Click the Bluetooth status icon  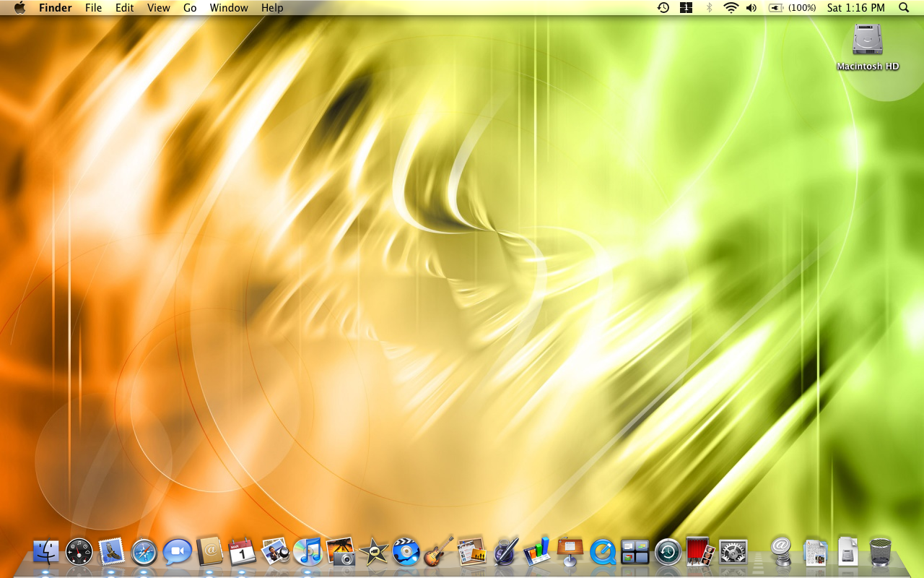pyautogui.click(x=709, y=8)
